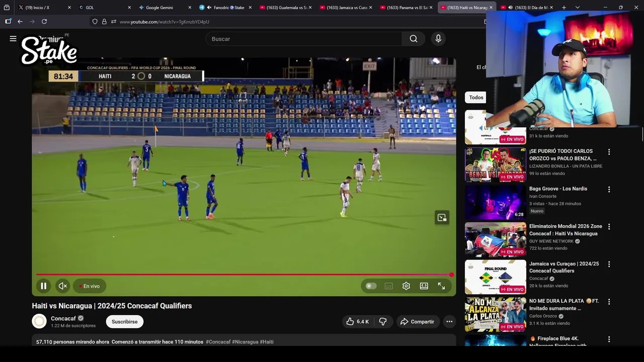The width and height of the screenshot is (644, 362).
Task: Pause the live video
Action: tap(43, 286)
